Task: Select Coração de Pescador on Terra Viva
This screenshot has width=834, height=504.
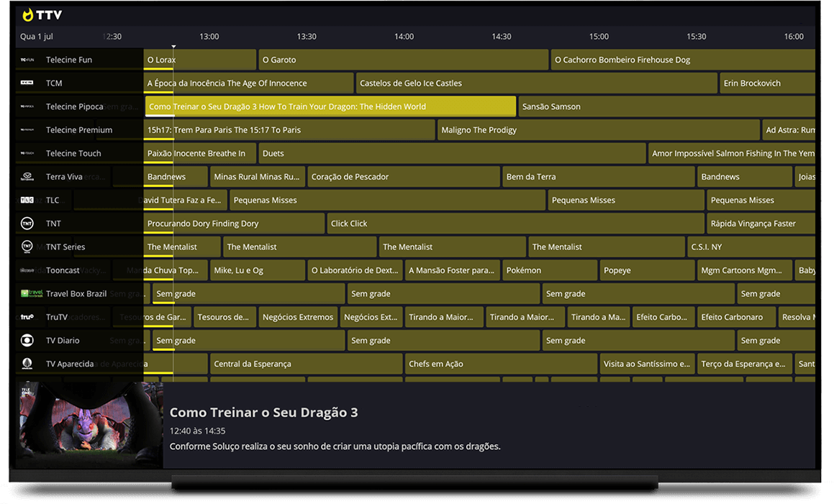Action: click(x=402, y=177)
